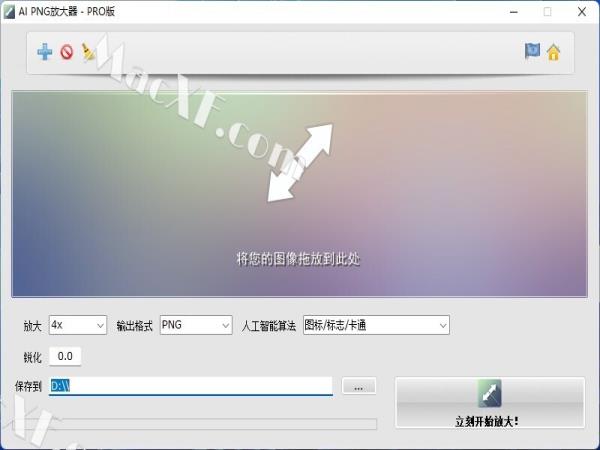Expand the 人工智能算法 algorithm dropdown
600x450 pixels.
coord(376,325)
